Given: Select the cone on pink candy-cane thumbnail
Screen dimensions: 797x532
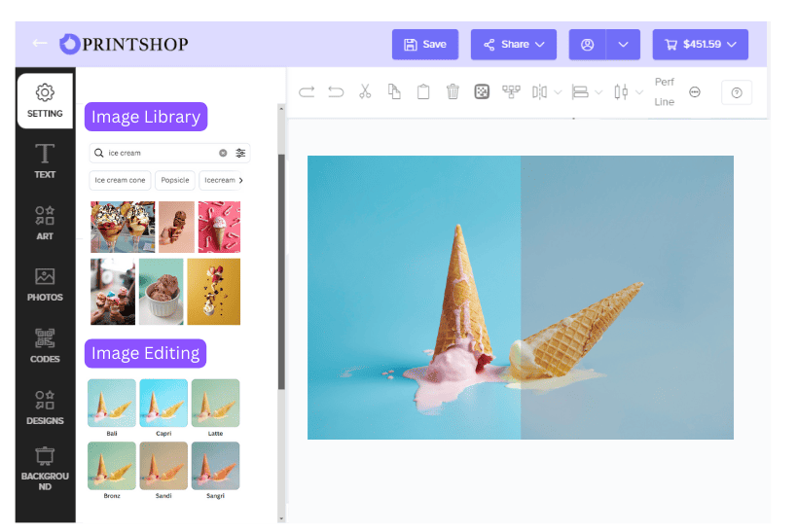Looking at the screenshot, I should (219, 227).
